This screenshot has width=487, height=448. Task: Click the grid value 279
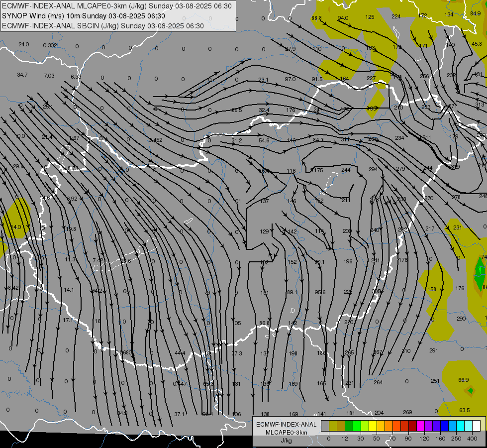pyautogui.click(x=400, y=169)
